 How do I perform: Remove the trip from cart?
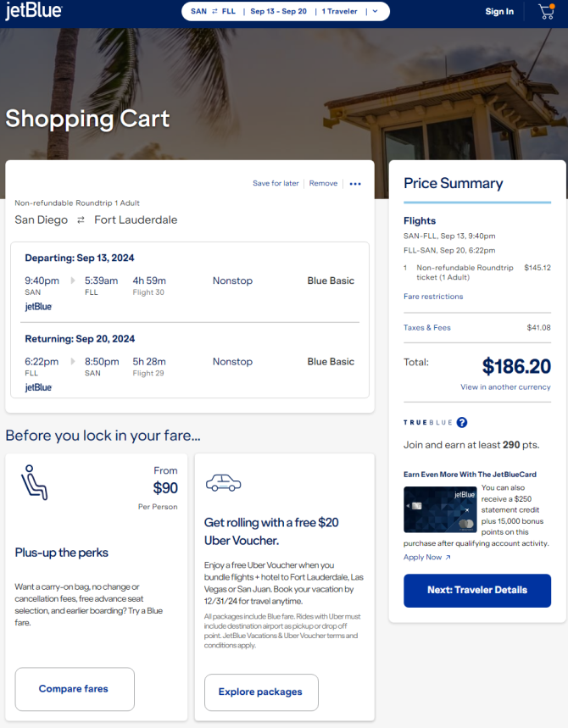(323, 184)
